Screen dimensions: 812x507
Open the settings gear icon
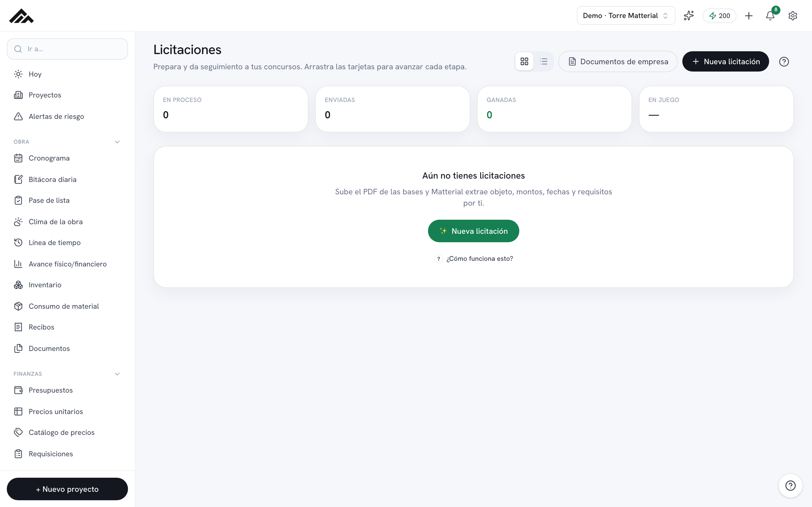[793, 15]
